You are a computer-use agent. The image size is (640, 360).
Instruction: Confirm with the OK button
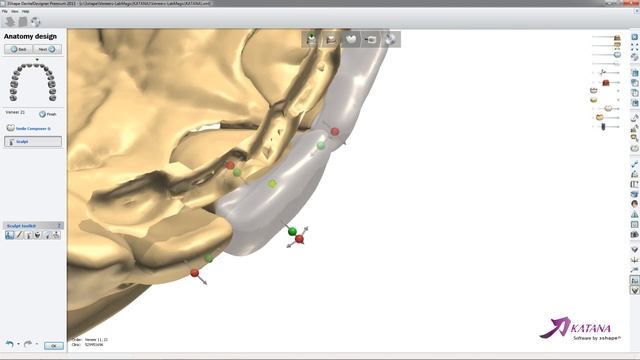click(x=54, y=346)
